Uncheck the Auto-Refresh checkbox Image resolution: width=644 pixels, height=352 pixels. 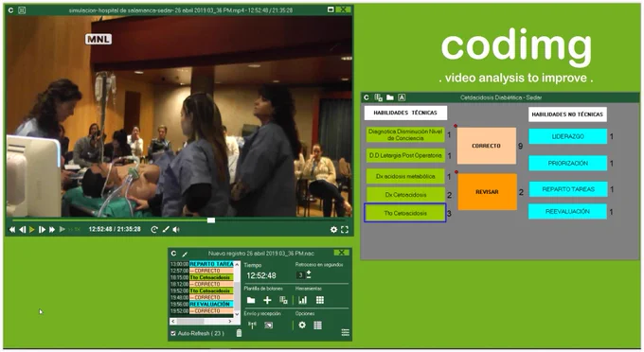click(173, 333)
